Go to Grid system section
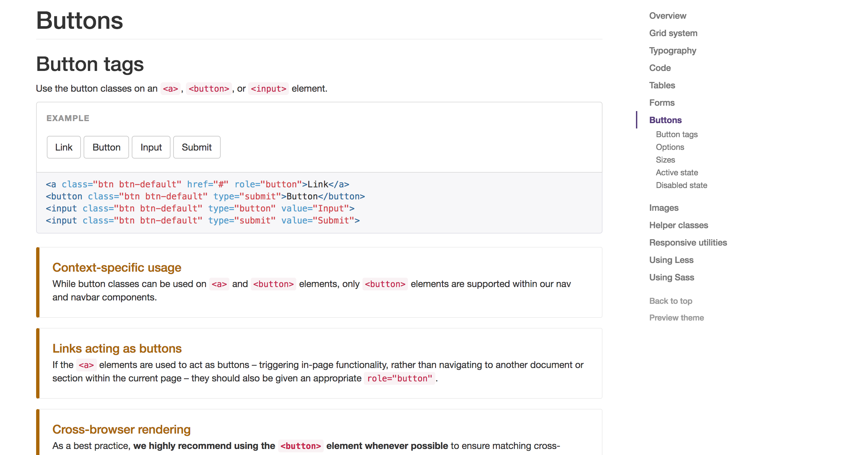Image resolution: width=868 pixels, height=455 pixels. pyautogui.click(x=673, y=33)
